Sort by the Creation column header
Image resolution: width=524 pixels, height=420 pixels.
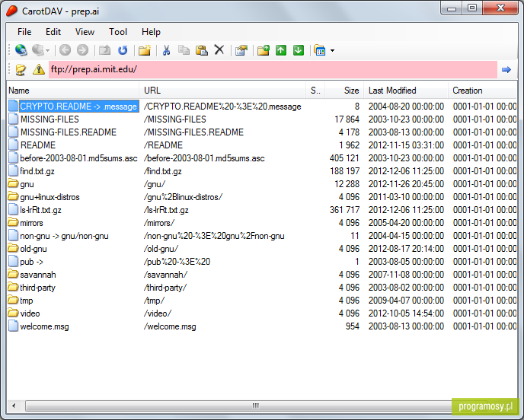point(482,91)
